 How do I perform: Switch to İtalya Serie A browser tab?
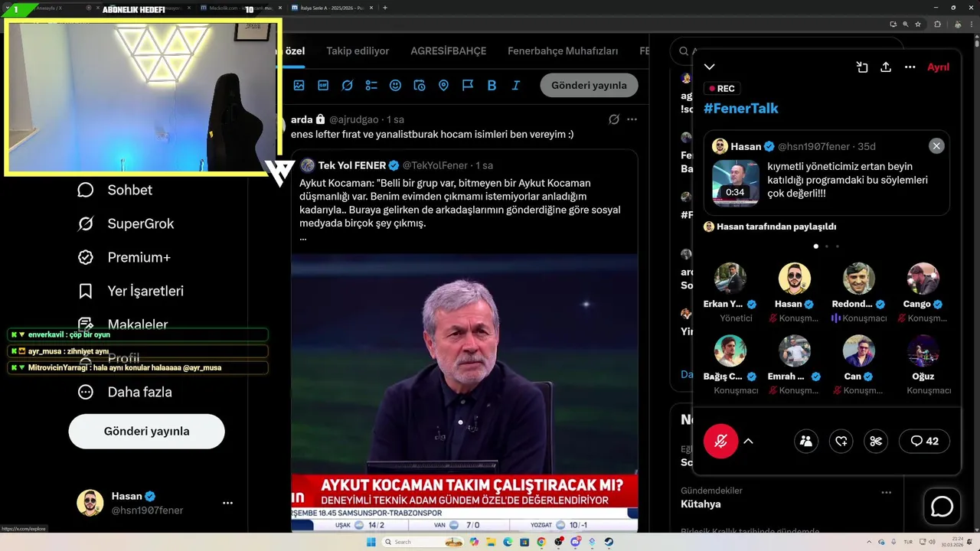coord(332,8)
